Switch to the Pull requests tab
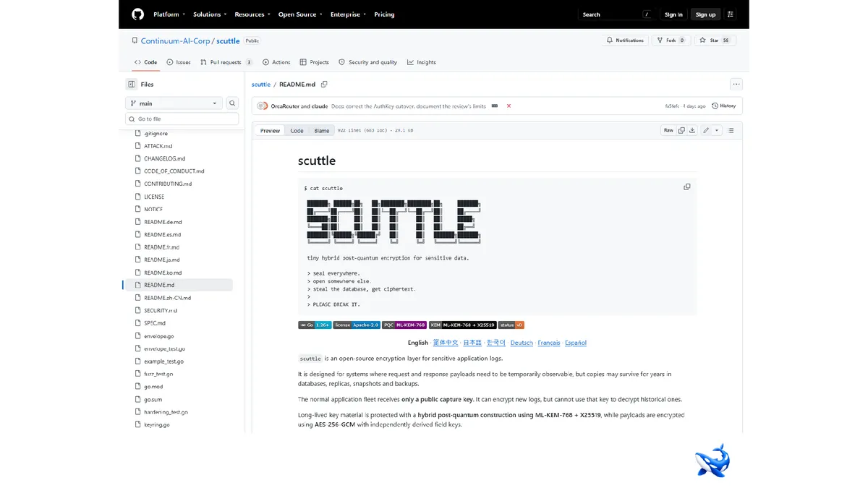The width and height of the screenshot is (868, 488). [226, 62]
